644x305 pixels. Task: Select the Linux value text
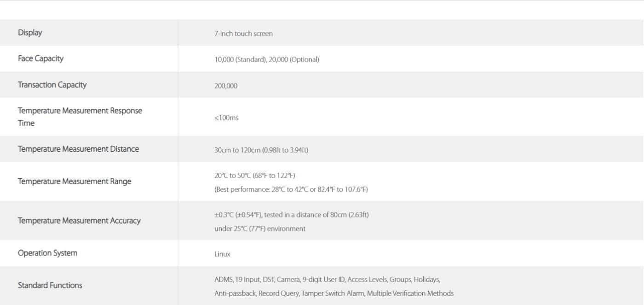(222, 254)
